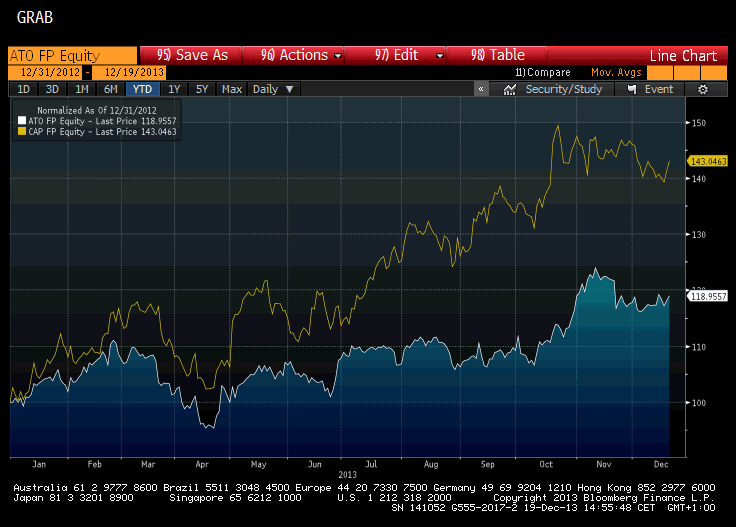Click 11) Compare option
This screenshot has width=736, height=527.
(543, 72)
